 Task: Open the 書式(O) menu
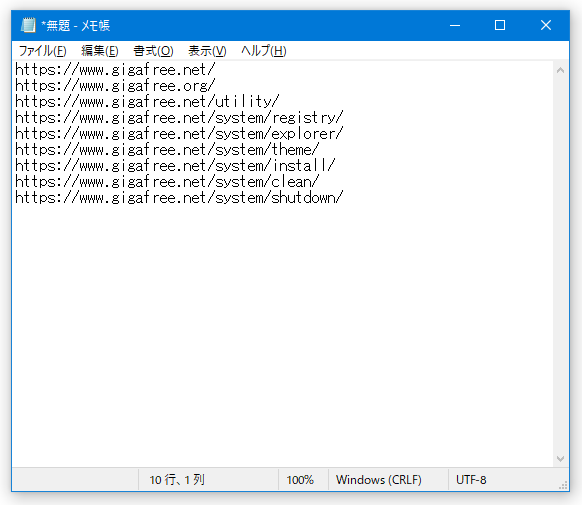(153, 51)
